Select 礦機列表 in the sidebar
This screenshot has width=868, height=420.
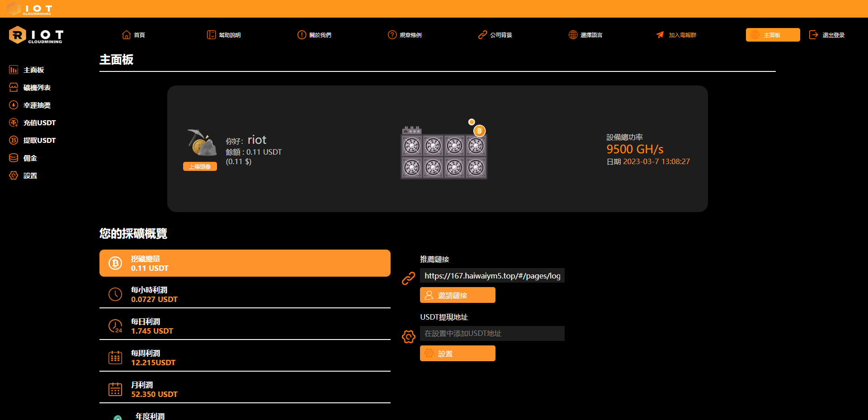(37, 88)
